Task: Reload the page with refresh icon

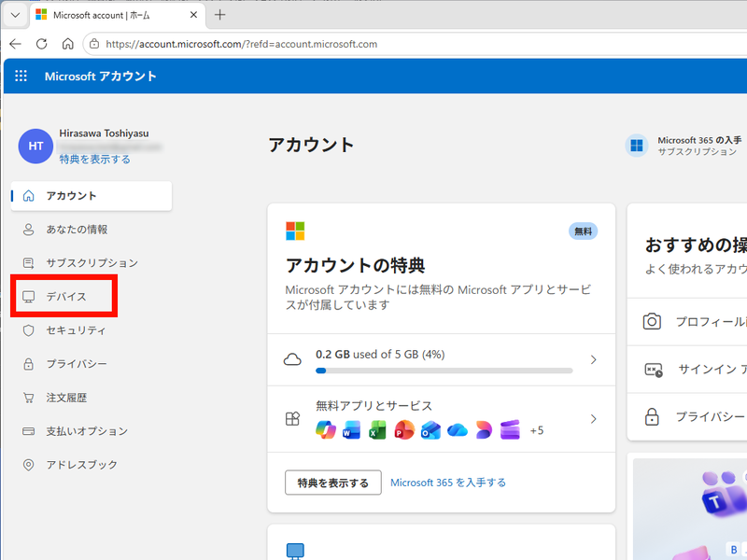Action: pos(42,44)
